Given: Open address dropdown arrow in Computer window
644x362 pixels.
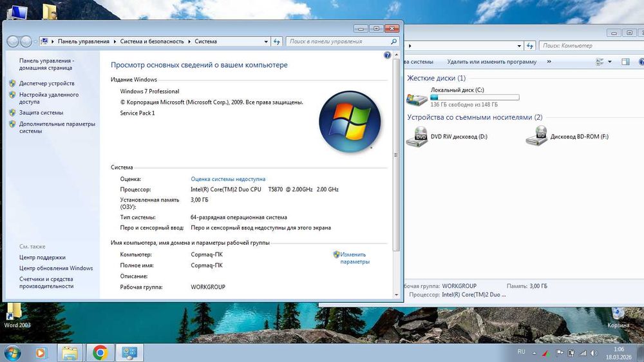Looking at the screenshot, I should click(x=519, y=46).
